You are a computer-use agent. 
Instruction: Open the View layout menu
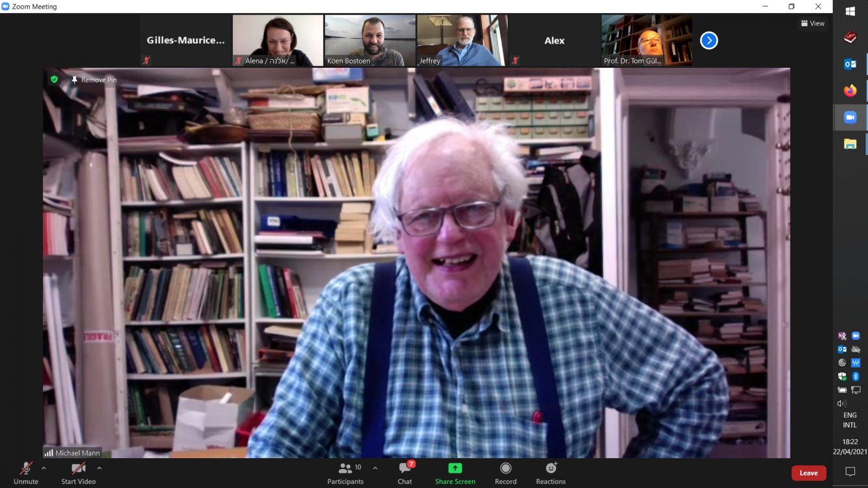pos(813,23)
